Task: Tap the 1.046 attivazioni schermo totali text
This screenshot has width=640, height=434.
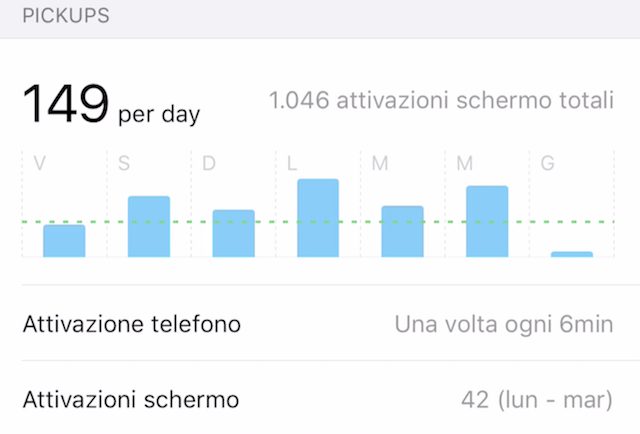Action: [442, 100]
